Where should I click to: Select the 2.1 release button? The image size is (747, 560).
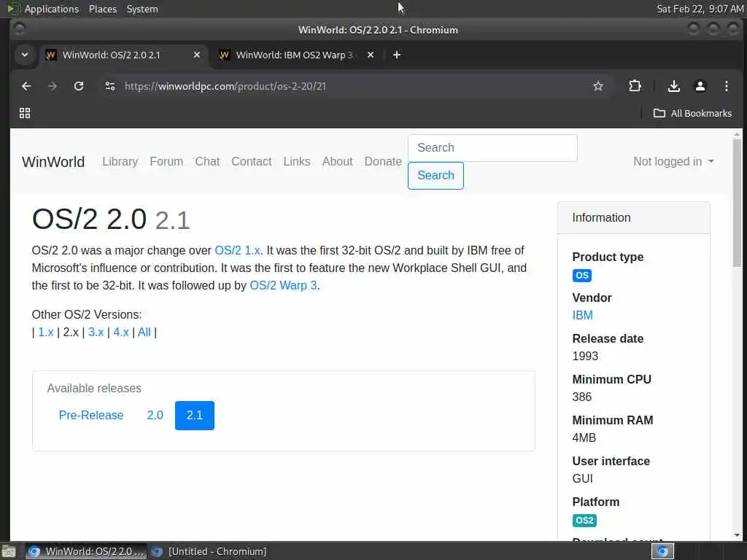pyautogui.click(x=194, y=415)
